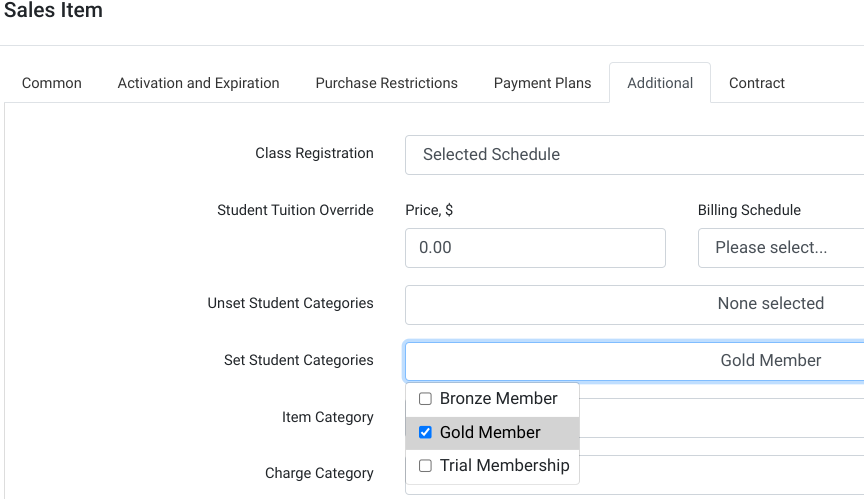Open the Contract tab
Viewport: 864px width, 499px height.
click(x=757, y=83)
